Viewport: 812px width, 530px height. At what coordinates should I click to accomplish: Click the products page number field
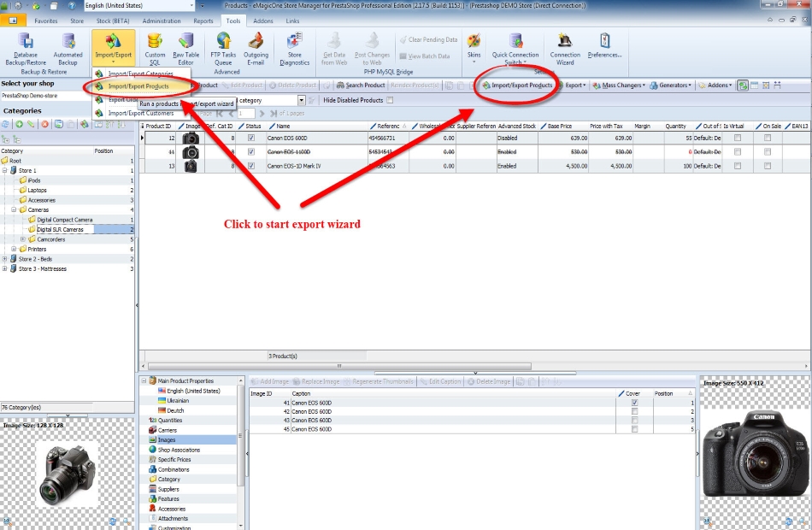click(x=246, y=114)
